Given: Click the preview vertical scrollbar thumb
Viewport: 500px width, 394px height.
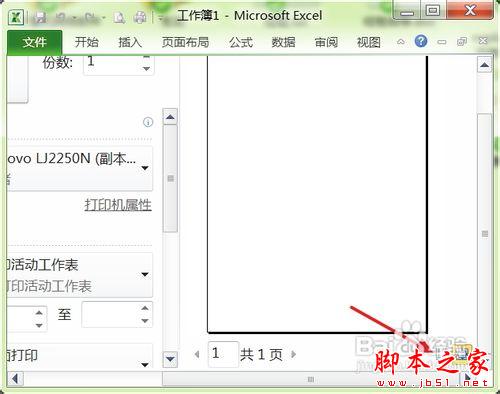Looking at the screenshot, I should [485, 233].
